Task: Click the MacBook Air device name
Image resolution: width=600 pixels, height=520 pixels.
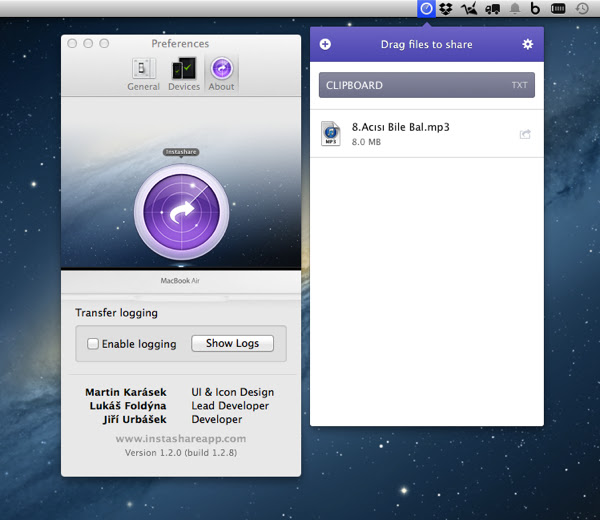Action: pyautogui.click(x=180, y=280)
